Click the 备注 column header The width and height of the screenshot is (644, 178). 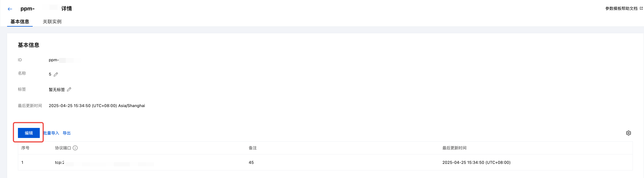(253, 148)
